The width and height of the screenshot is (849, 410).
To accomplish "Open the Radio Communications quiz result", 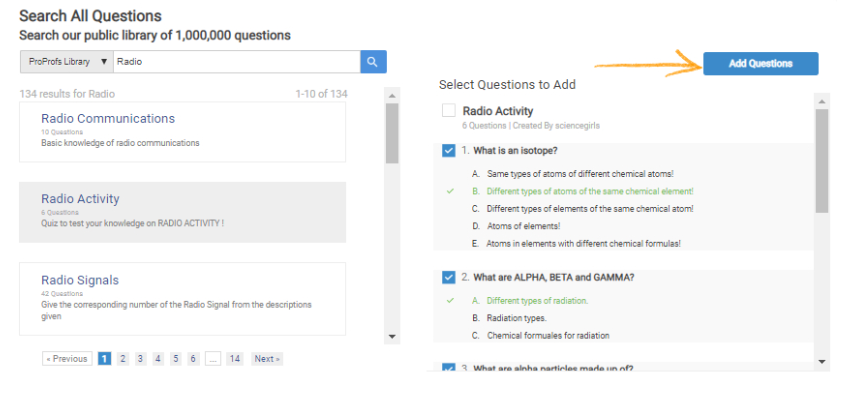I will (x=108, y=119).
